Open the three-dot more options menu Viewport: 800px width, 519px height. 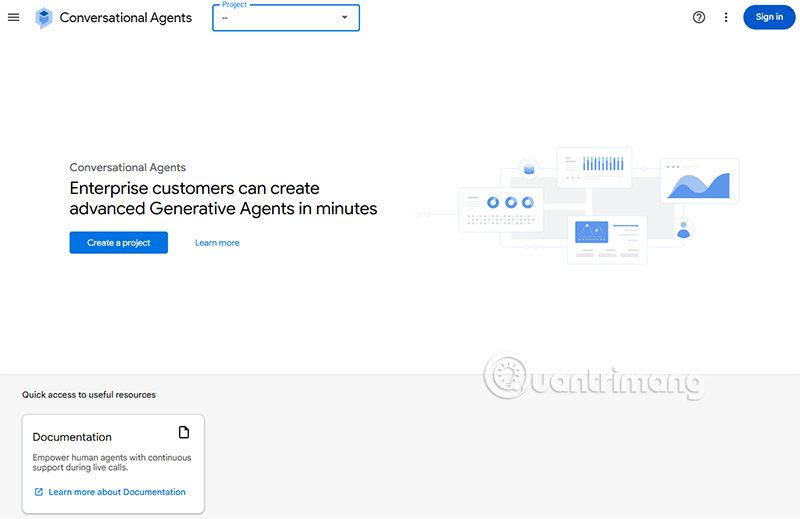click(x=726, y=17)
